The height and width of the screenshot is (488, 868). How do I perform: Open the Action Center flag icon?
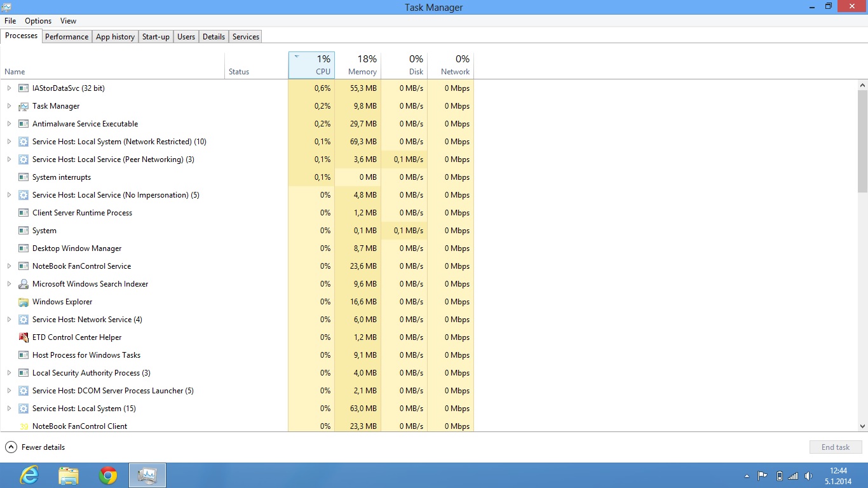(x=763, y=475)
